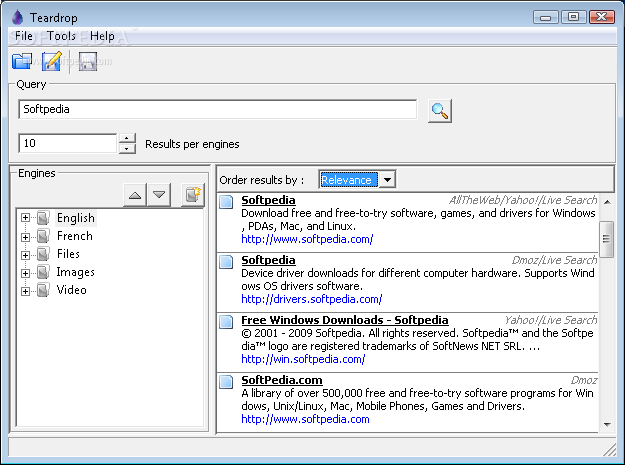This screenshot has height=465, width=625.
Task: Expand the French engines tree node
Action: tap(26, 237)
